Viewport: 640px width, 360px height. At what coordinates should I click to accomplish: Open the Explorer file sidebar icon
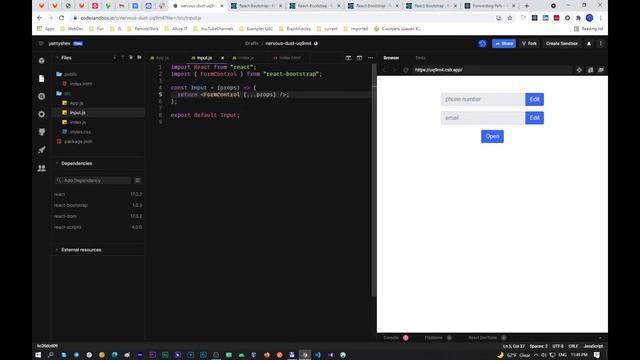(x=42, y=78)
